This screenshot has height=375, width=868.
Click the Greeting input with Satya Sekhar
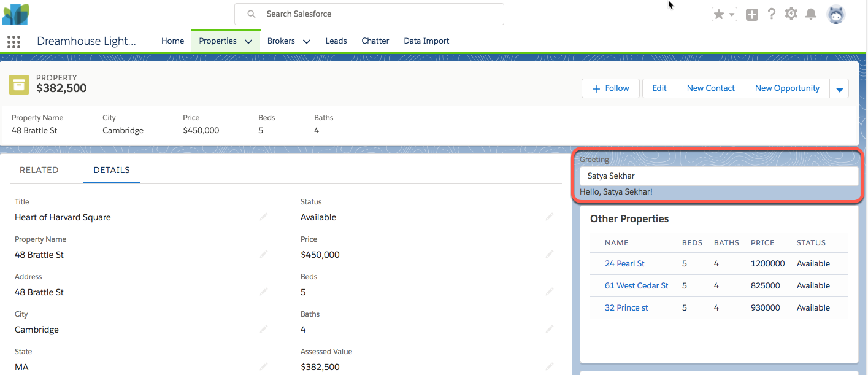pyautogui.click(x=719, y=176)
